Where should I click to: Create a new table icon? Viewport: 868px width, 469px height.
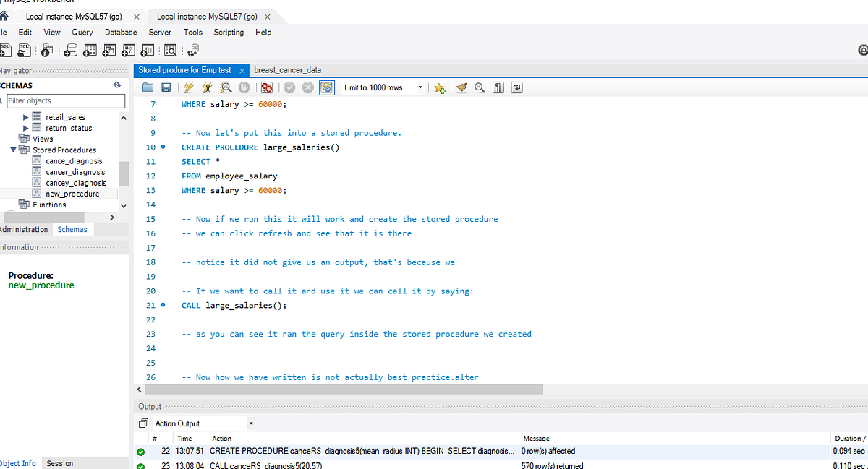tap(90, 50)
